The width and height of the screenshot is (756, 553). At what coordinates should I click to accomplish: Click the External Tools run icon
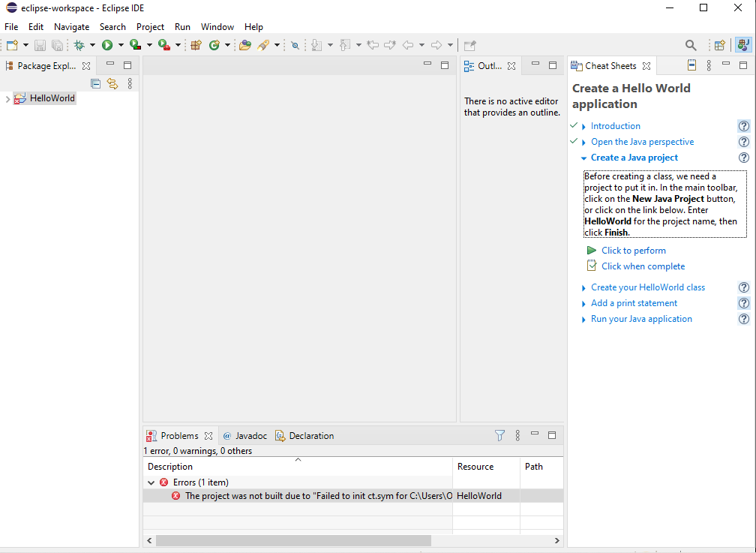164,45
